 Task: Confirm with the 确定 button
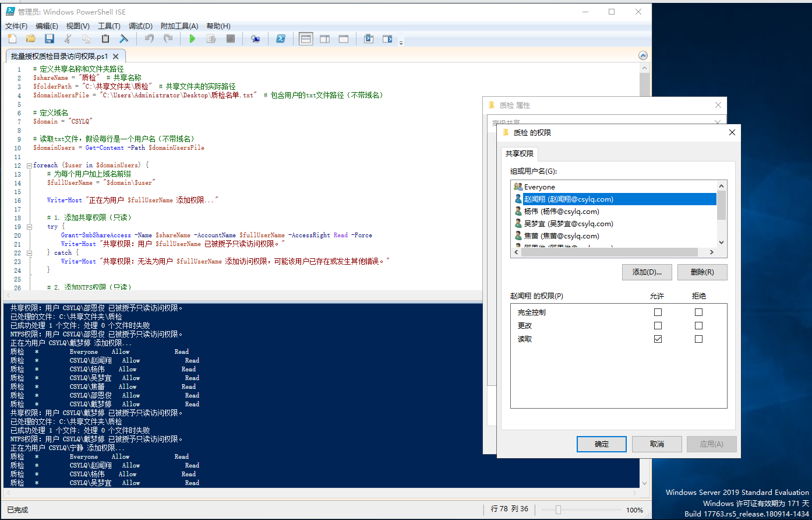[x=602, y=444]
